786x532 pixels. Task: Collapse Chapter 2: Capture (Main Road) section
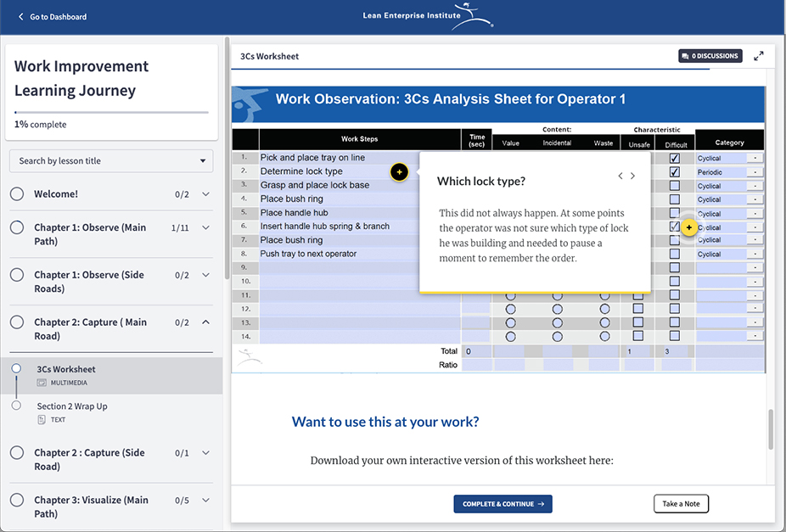[205, 322]
